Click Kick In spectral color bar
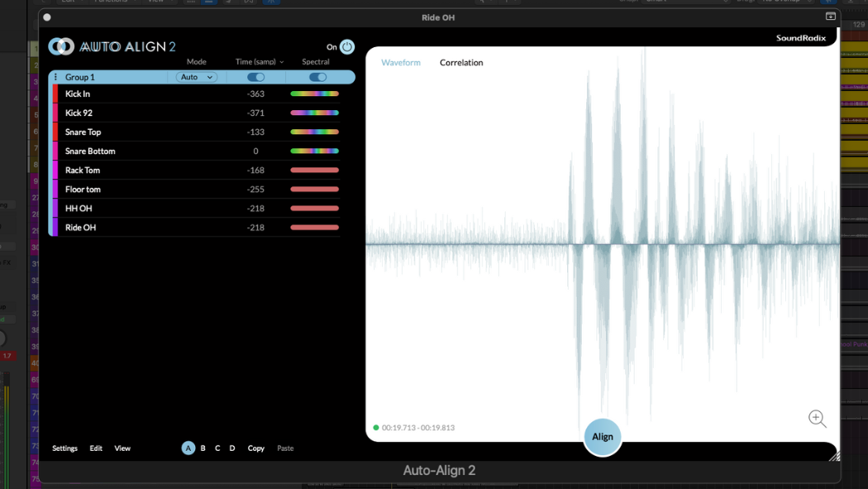Screen dimensions: 868x489 pyautogui.click(x=314, y=93)
